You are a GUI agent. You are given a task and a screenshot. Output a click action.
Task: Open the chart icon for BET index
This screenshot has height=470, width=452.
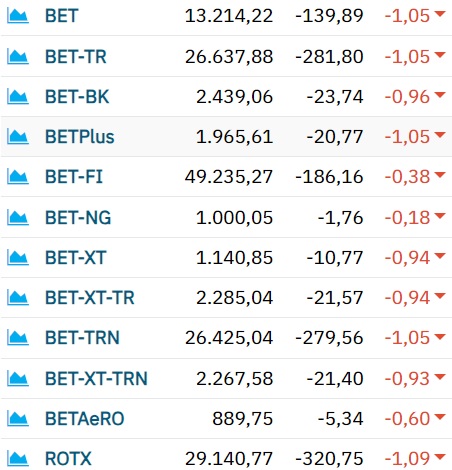coord(18,16)
